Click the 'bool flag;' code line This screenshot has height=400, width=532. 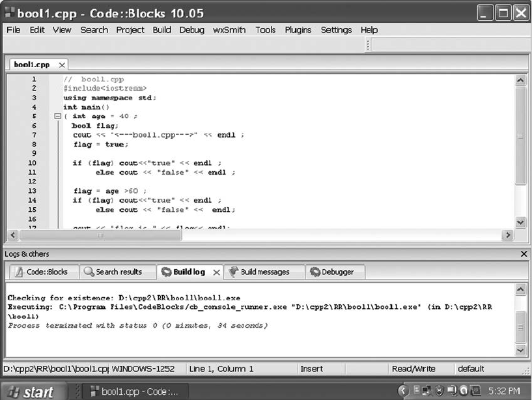pyautogui.click(x=95, y=126)
